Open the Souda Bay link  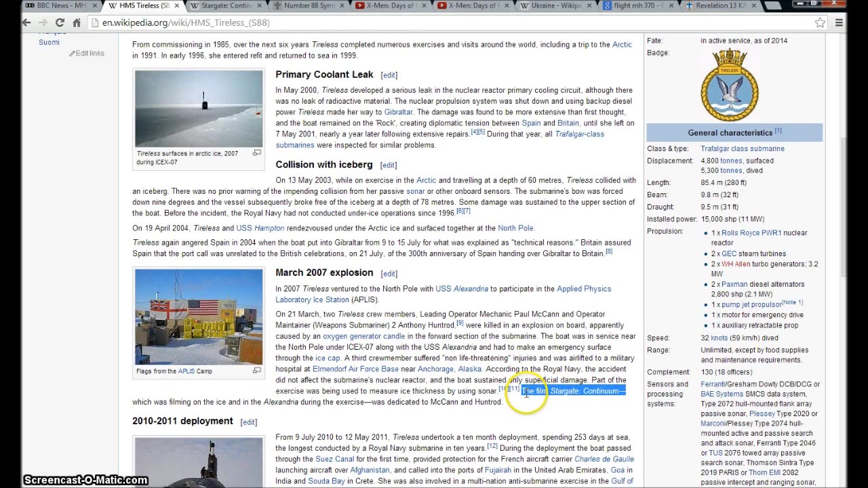[x=326, y=481]
